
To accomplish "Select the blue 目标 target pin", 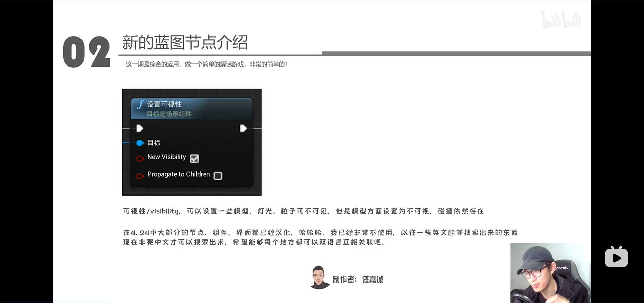I will (x=140, y=143).
